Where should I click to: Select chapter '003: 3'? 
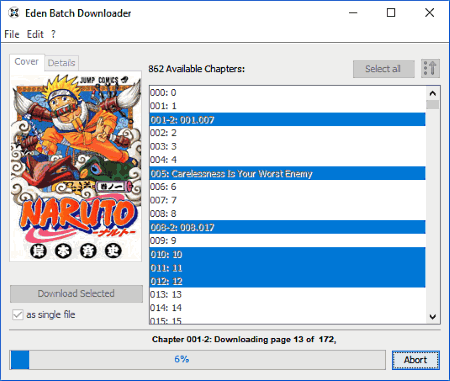[288, 146]
